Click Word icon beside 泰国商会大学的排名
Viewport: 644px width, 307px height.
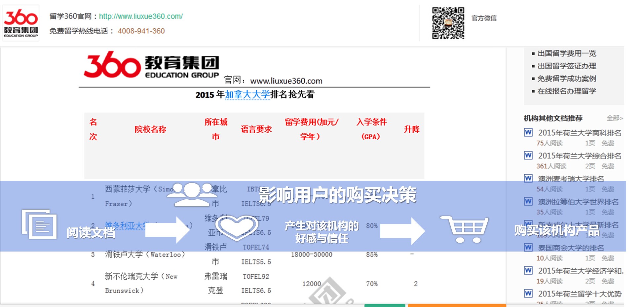tap(528, 248)
